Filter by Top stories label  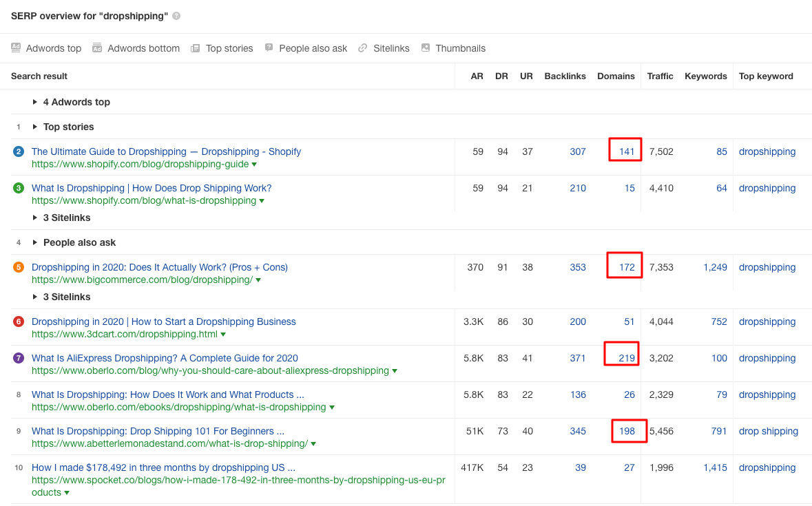click(229, 48)
